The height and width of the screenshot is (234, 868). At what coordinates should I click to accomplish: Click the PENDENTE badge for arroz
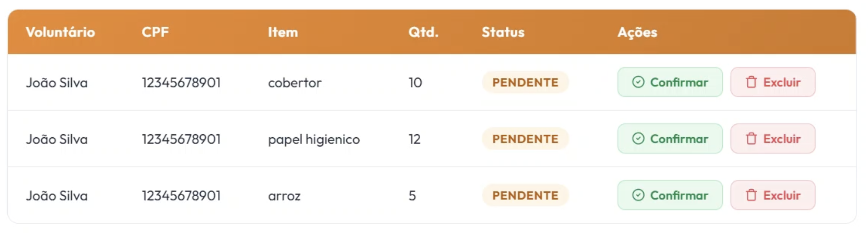526,195
